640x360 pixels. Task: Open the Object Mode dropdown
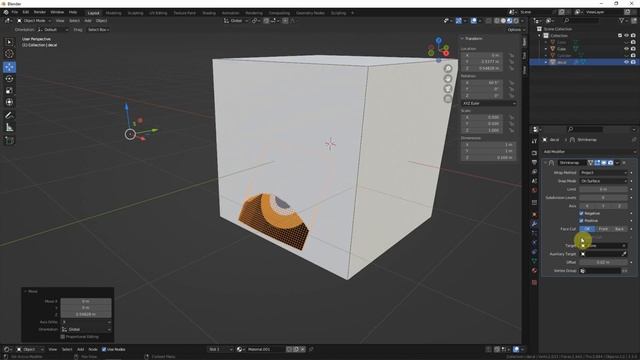(x=34, y=20)
